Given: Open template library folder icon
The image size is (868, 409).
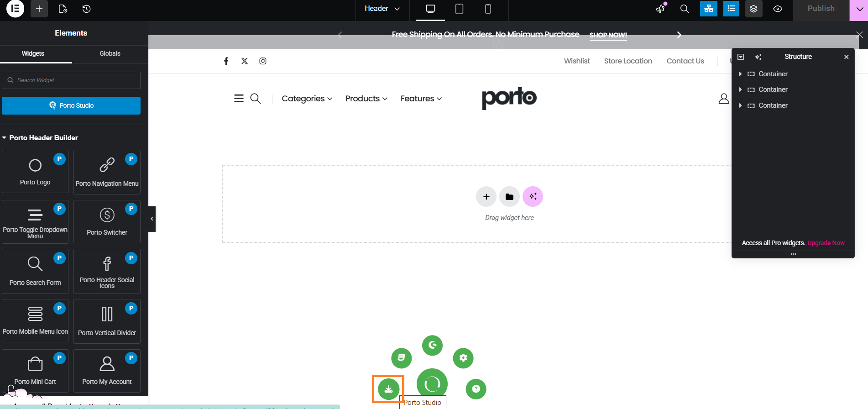Looking at the screenshot, I should pos(509,197).
